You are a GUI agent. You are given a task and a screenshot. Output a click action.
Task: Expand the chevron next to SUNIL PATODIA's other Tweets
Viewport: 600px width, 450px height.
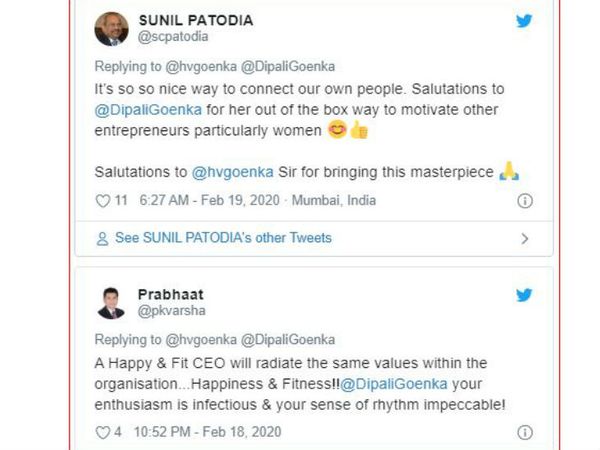(x=524, y=238)
